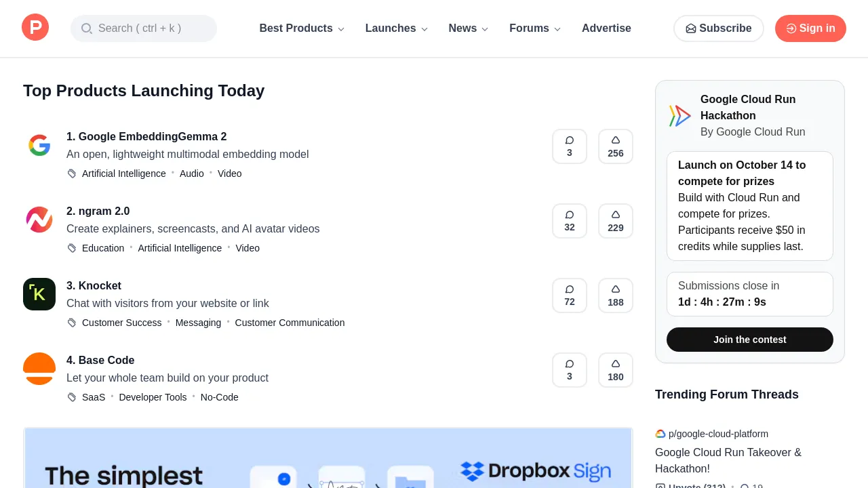Expand the Forums menu
This screenshot has height=488, width=868.
pyautogui.click(x=535, y=28)
